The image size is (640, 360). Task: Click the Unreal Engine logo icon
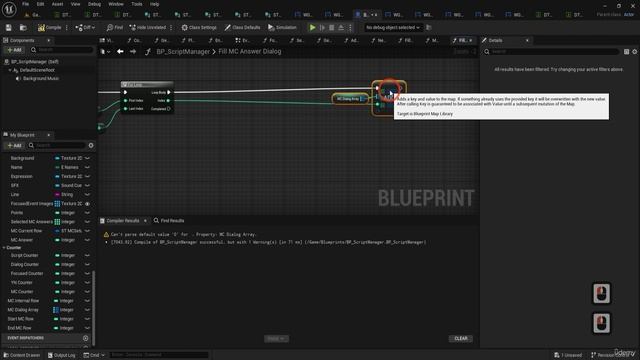tap(9, 9)
